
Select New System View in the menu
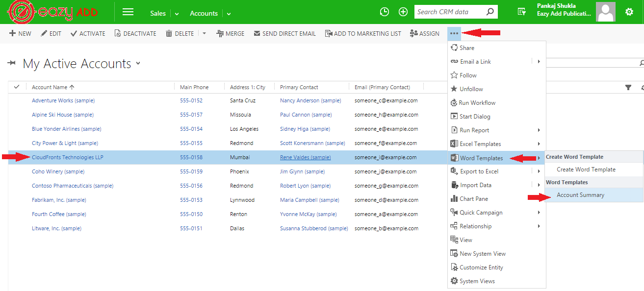[x=496, y=254]
